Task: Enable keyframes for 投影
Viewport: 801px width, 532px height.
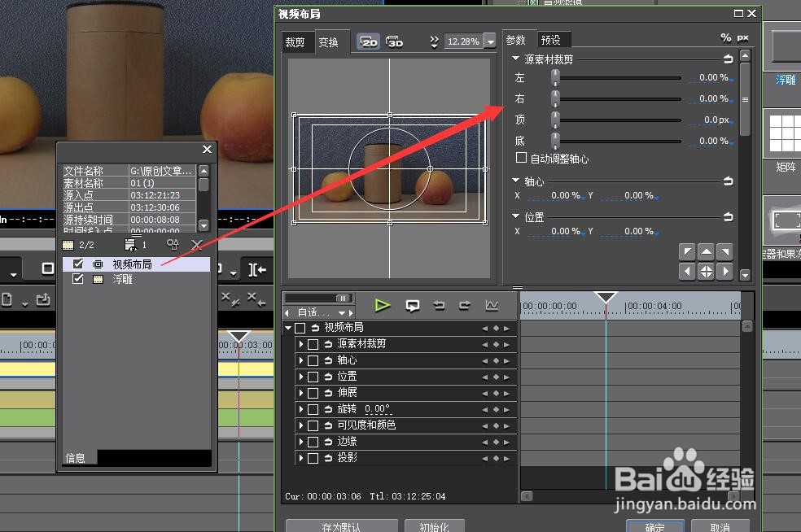Action: 313,459
